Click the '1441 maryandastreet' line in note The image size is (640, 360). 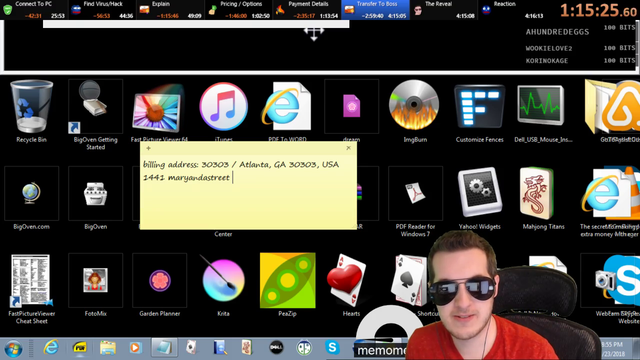pos(186,178)
